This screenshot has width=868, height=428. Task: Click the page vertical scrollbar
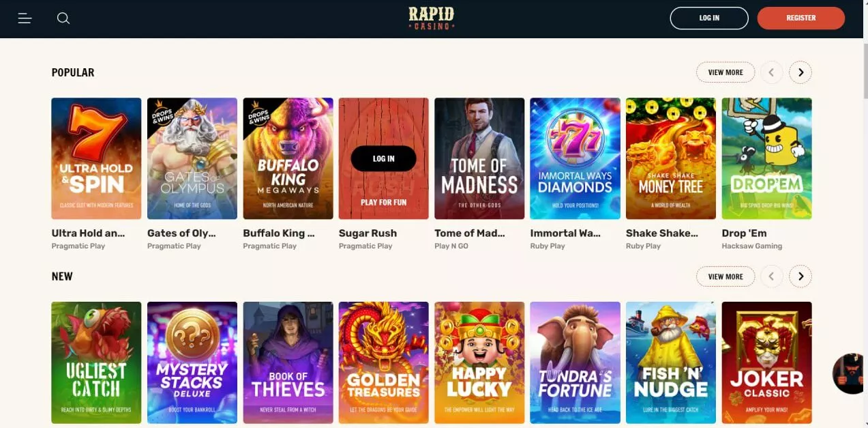click(864, 232)
